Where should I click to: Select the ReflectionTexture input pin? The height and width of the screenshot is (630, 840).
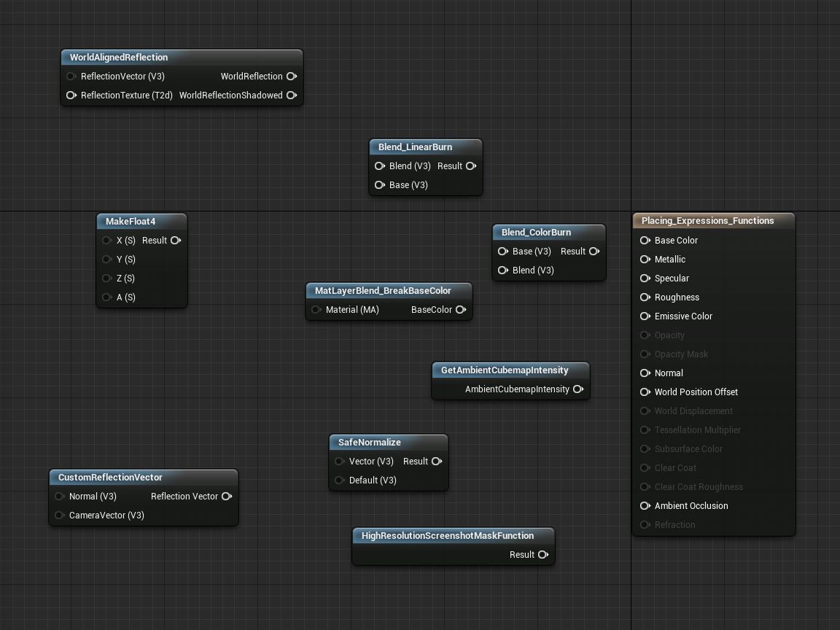click(x=71, y=95)
